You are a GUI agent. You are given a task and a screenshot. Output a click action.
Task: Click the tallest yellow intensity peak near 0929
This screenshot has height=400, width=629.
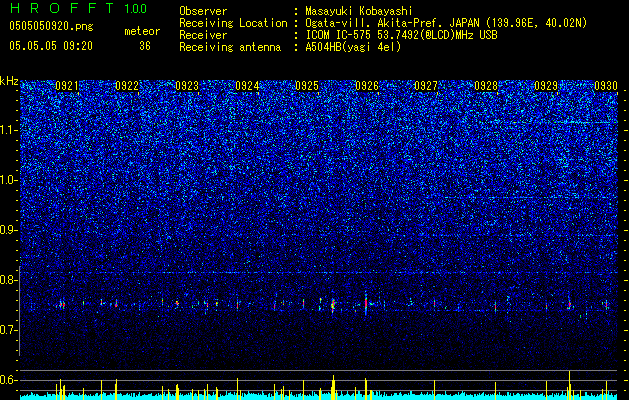pyautogui.click(x=569, y=385)
